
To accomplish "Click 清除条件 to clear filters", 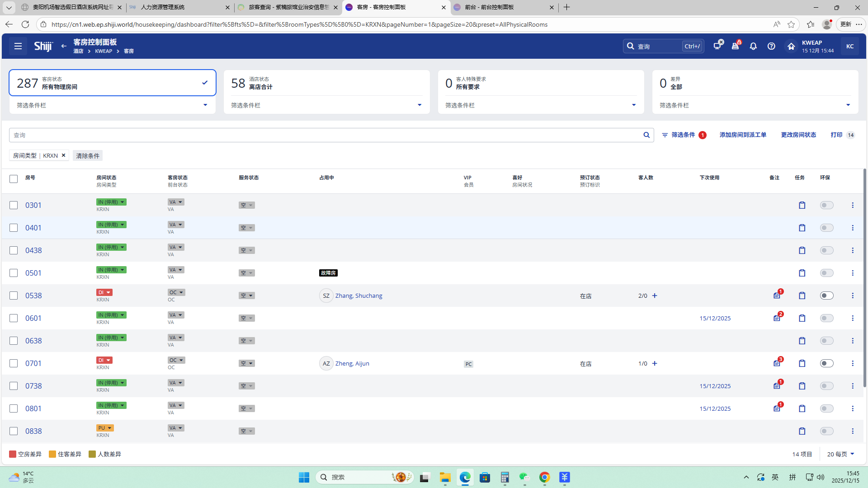I will tap(88, 156).
